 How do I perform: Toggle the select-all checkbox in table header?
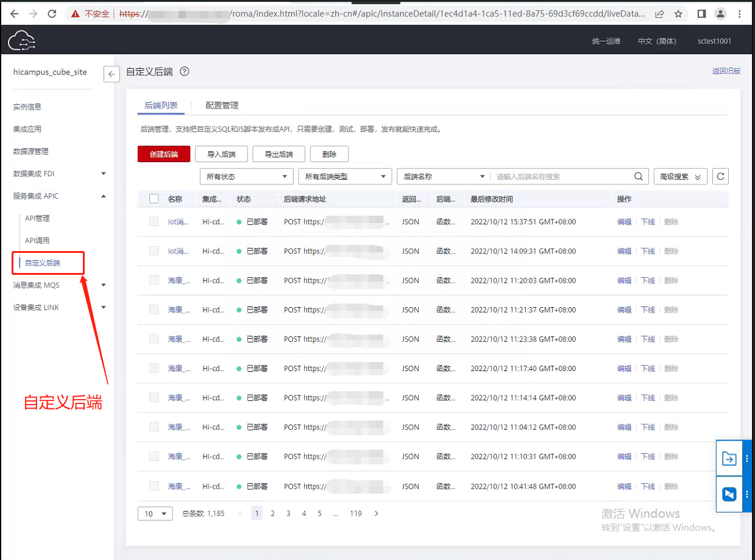(x=154, y=199)
